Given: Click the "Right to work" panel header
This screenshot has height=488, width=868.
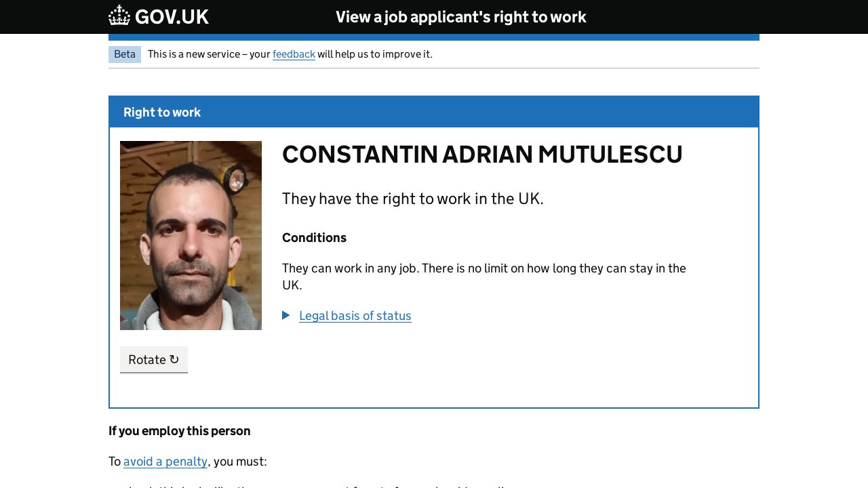Looking at the screenshot, I should [162, 113].
